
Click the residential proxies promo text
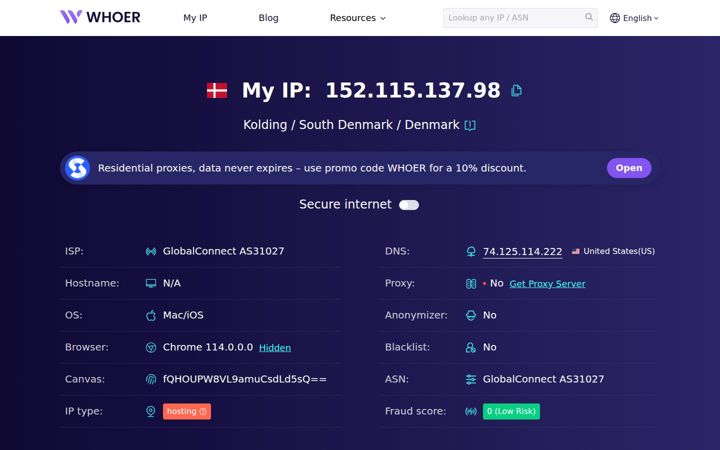tap(312, 168)
